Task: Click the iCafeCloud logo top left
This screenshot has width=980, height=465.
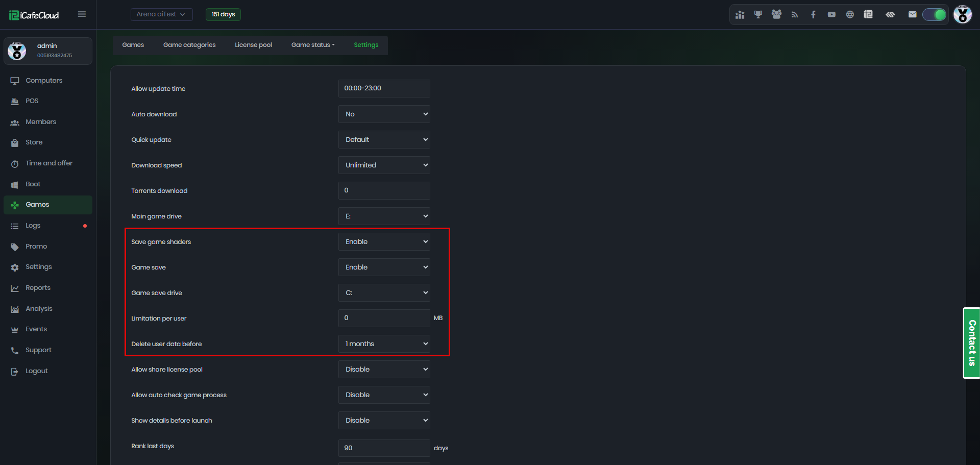Action: [34, 15]
